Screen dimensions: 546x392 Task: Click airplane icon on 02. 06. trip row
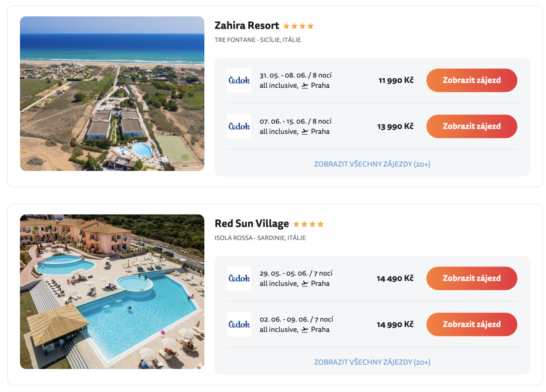point(305,329)
